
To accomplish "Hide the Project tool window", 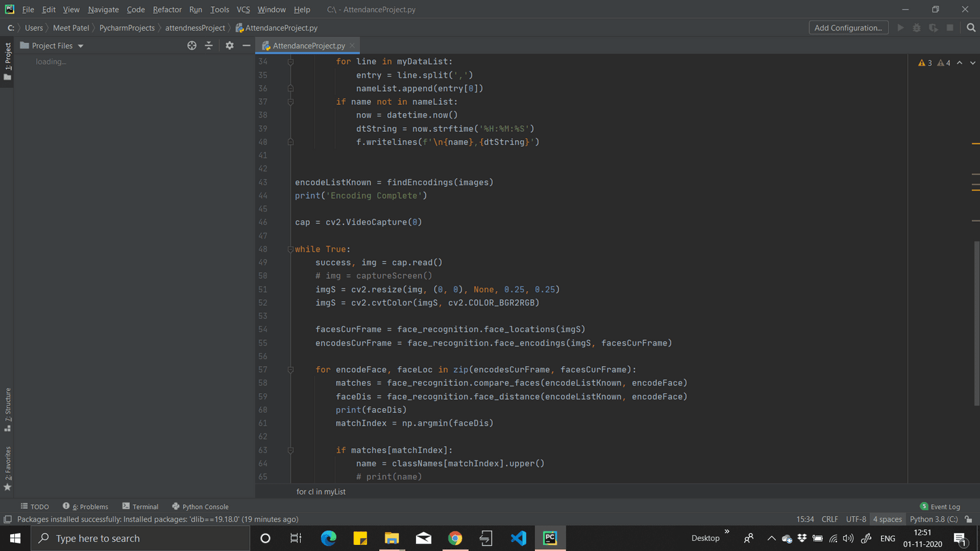I will 246,46.
